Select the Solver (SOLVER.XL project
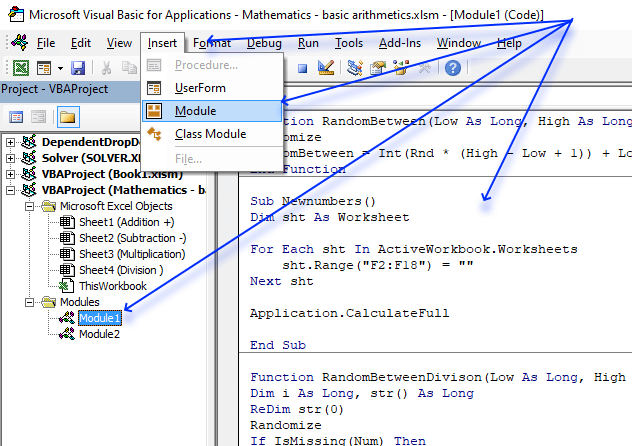Viewport: 632px width, 446px height. pyautogui.click(x=91, y=158)
